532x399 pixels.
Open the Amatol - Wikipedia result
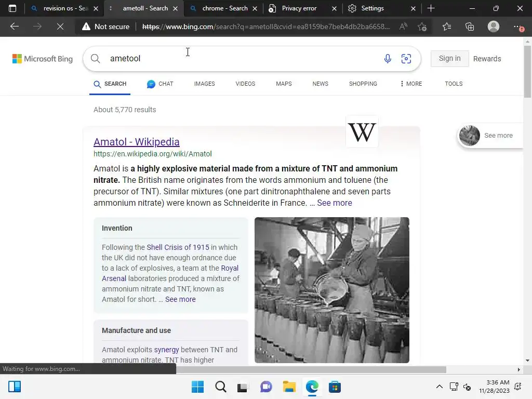[x=137, y=142]
